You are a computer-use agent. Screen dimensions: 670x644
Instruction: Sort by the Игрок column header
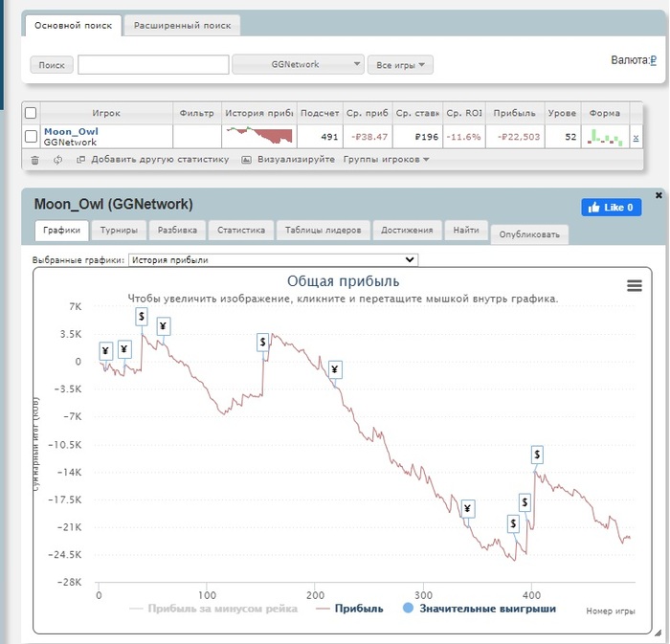[106, 113]
